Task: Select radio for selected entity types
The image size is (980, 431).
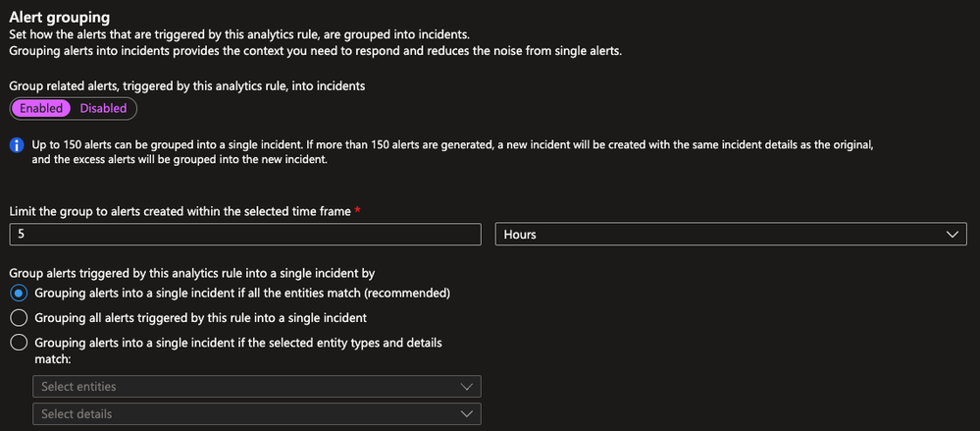Action: click(x=18, y=343)
